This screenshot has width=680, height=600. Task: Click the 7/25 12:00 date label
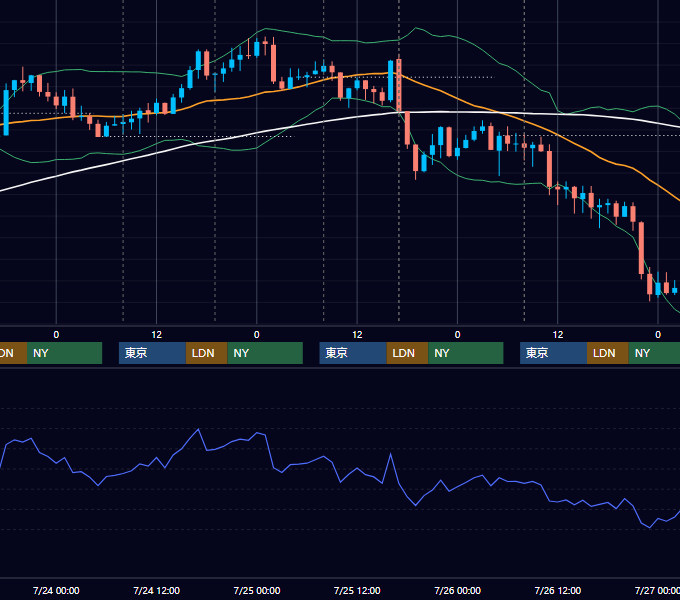(x=357, y=590)
